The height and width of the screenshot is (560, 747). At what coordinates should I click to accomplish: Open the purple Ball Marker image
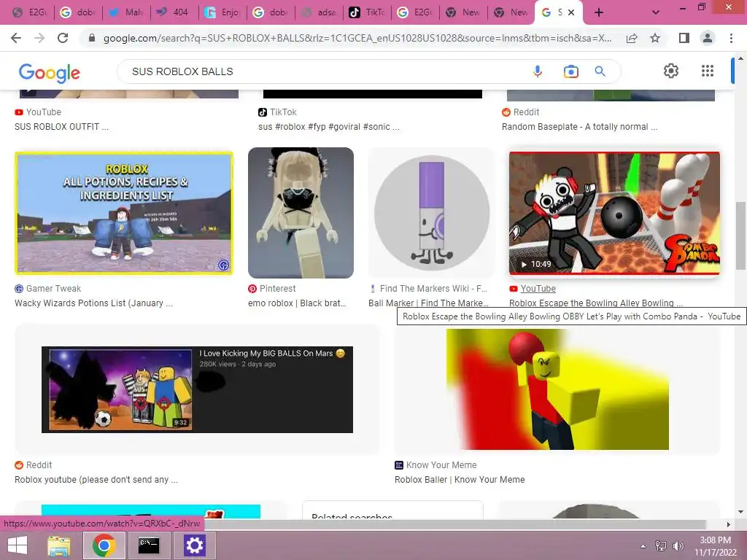click(x=432, y=213)
